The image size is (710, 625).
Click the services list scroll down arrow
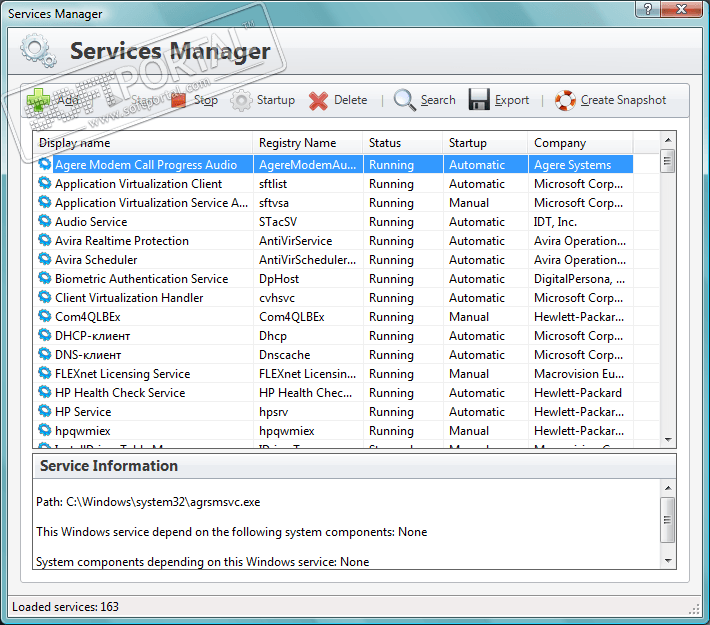[667, 440]
